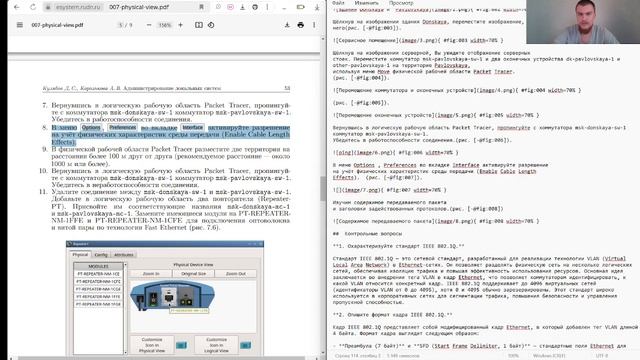Open PDF viewer more actions menu

tap(314, 25)
